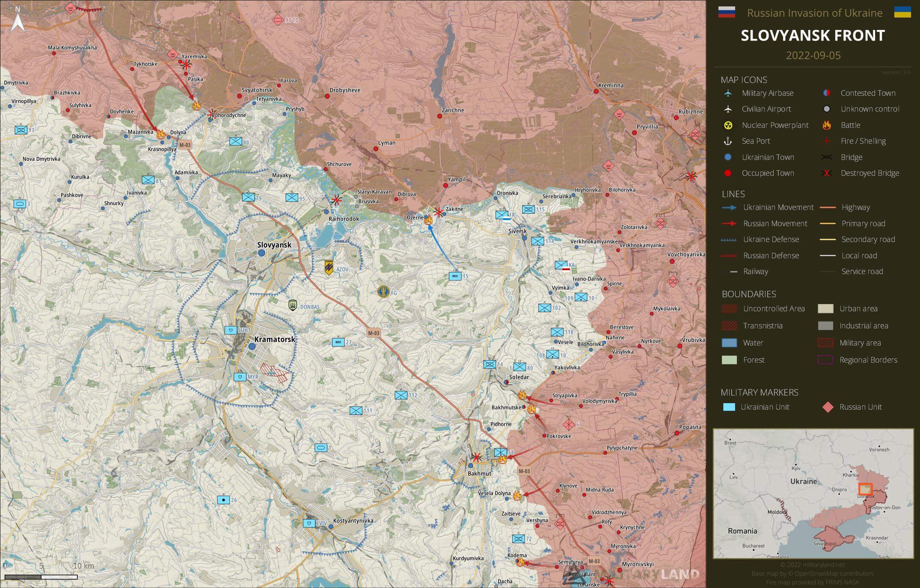Click the Siversk town label
This screenshot has width=920, height=588.
tap(517, 231)
